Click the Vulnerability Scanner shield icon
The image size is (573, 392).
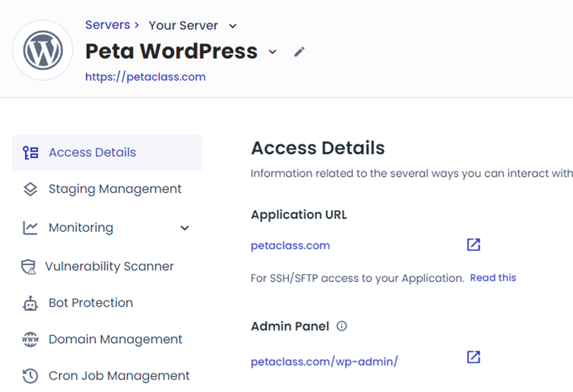[x=29, y=267]
